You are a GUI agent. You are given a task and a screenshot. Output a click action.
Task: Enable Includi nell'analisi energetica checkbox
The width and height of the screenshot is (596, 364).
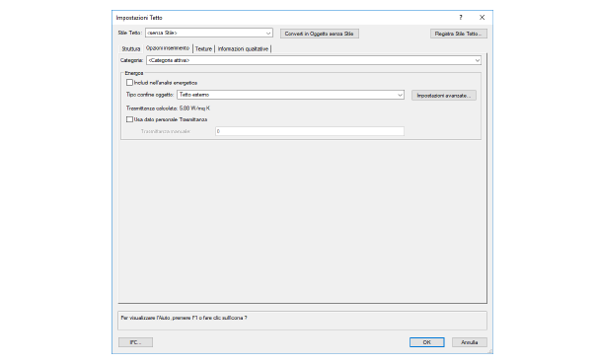tap(129, 83)
